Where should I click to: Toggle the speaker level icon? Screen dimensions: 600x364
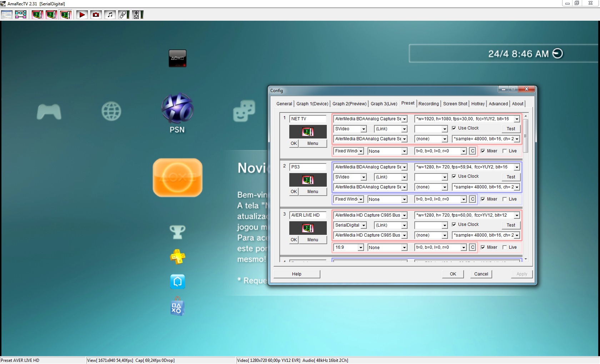(x=137, y=15)
